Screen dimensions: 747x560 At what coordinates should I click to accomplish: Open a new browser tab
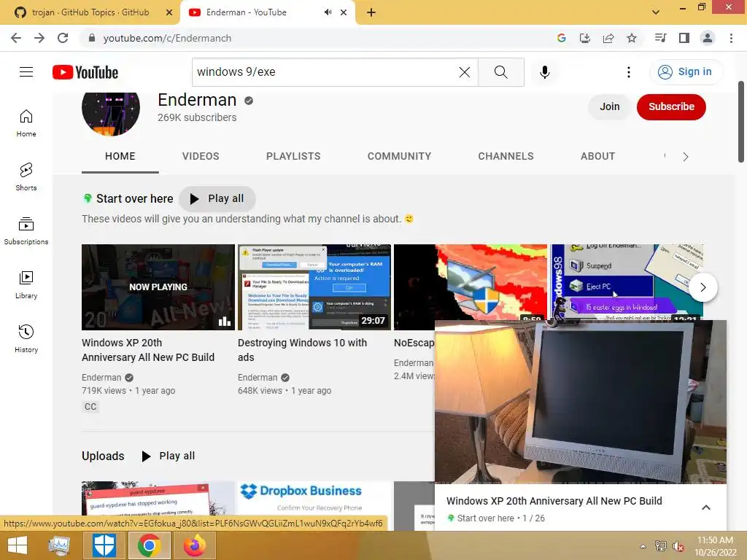tap(371, 12)
